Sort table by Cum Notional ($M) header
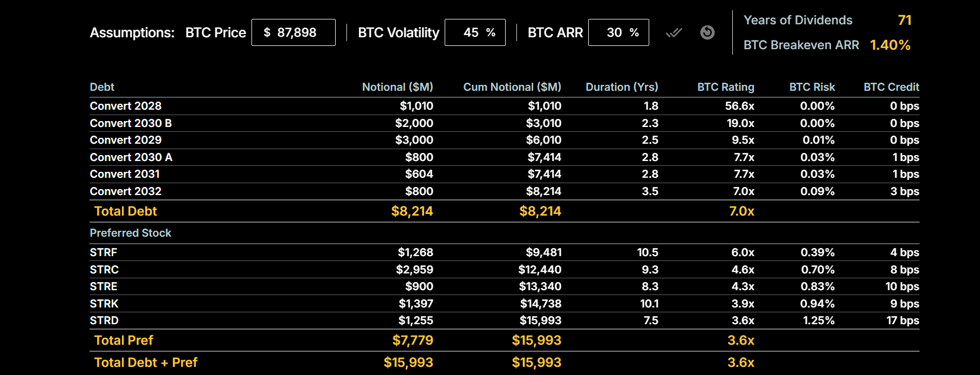 tap(511, 87)
